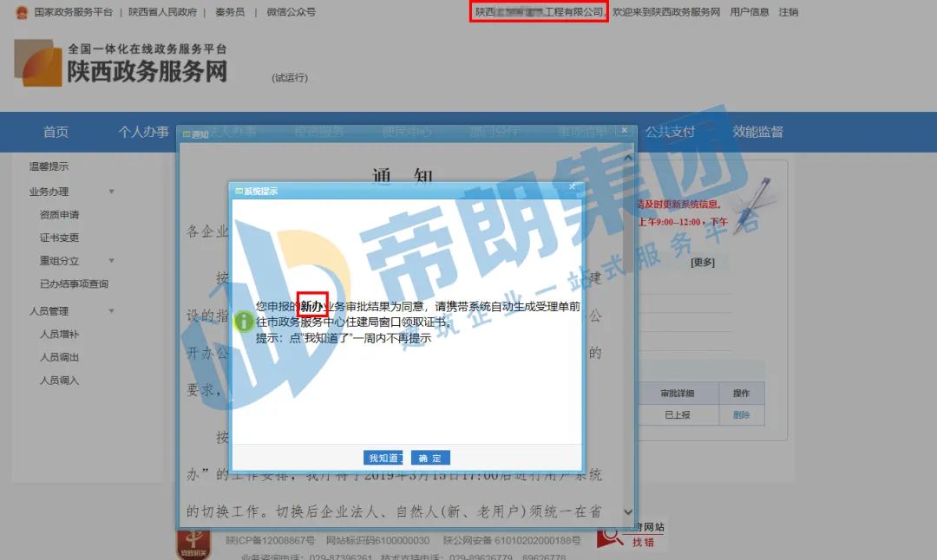Open 已办结事项查询 in the sidebar
Viewport: 937px width, 560px height.
[74, 284]
